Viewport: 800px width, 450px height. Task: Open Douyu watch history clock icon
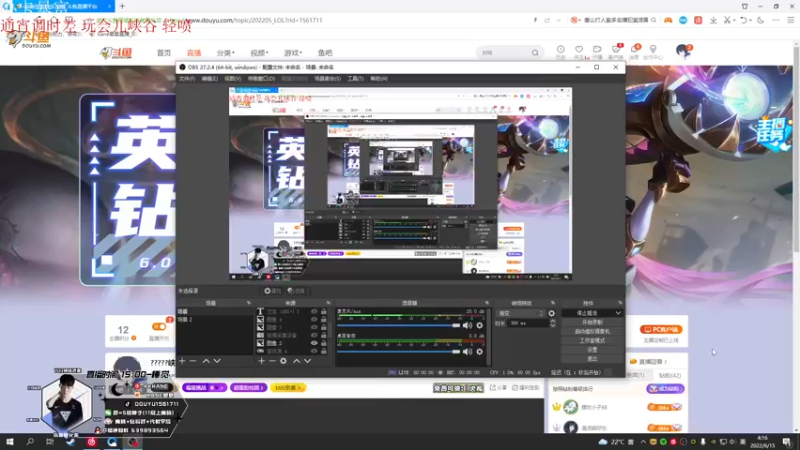pos(561,49)
